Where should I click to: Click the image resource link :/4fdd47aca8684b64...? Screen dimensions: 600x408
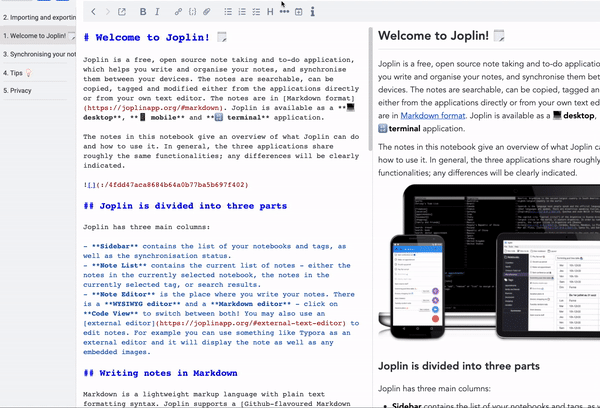(x=172, y=185)
